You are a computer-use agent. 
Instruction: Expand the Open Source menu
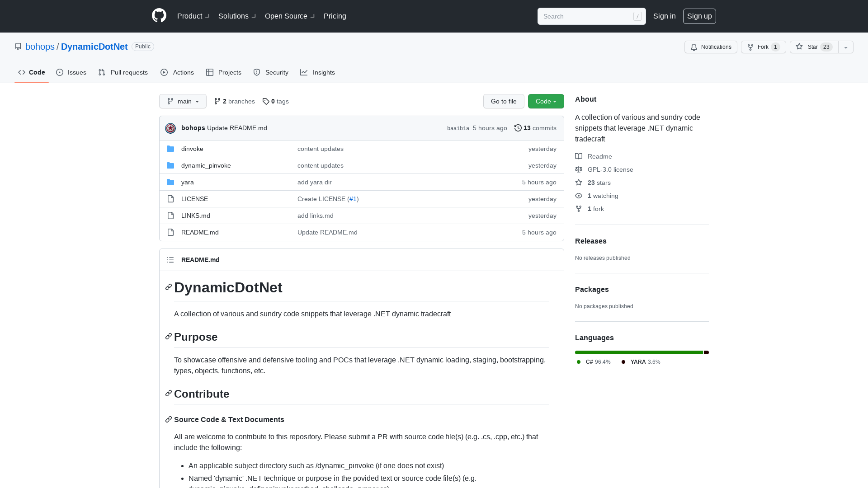[289, 16]
